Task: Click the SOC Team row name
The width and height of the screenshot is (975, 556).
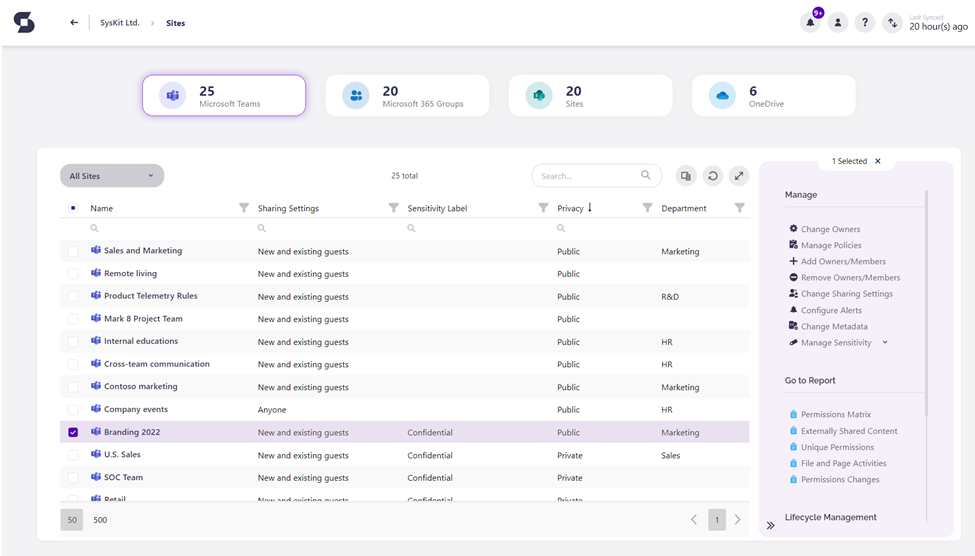Action: 123,477
